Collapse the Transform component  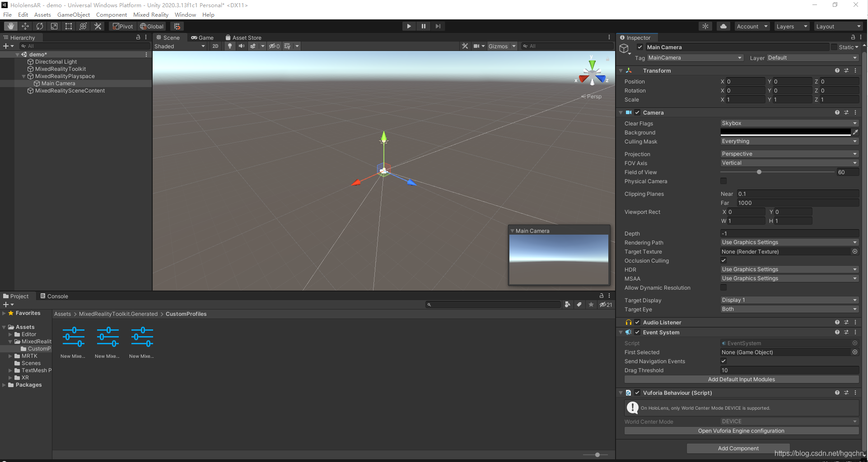(621, 70)
